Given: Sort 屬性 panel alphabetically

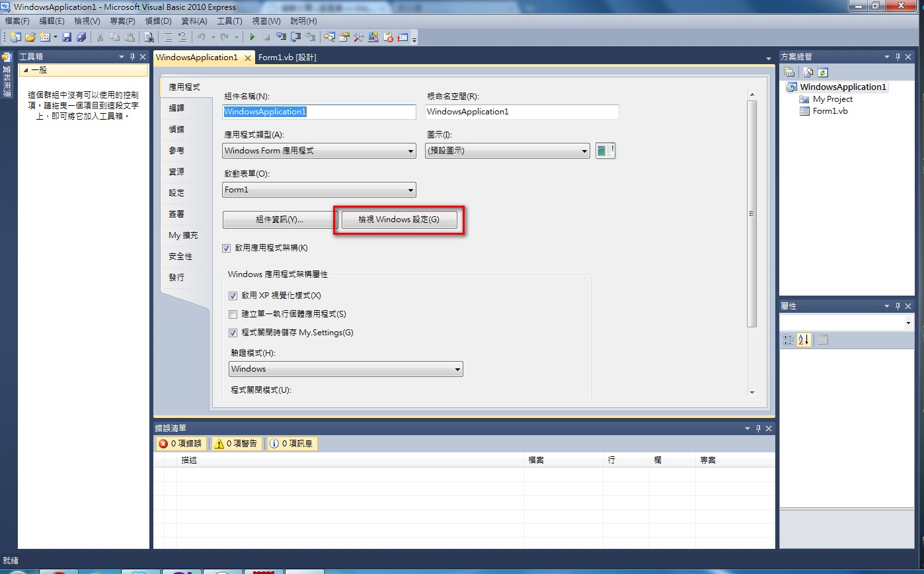Looking at the screenshot, I should (x=804, y=340).
